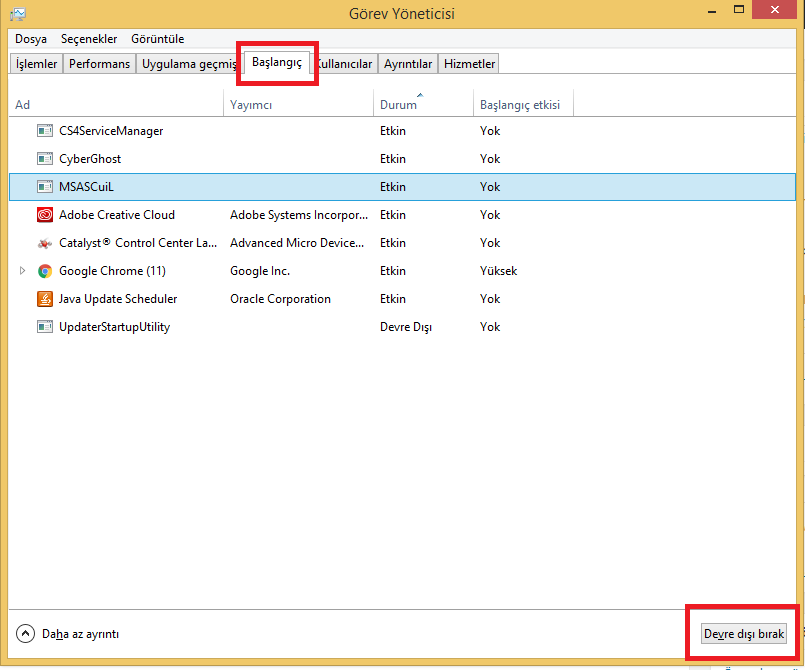Viewport: 805px width, 670px height.
Task: Open the Görüntüle menu
Action: (x=157, y=39)
